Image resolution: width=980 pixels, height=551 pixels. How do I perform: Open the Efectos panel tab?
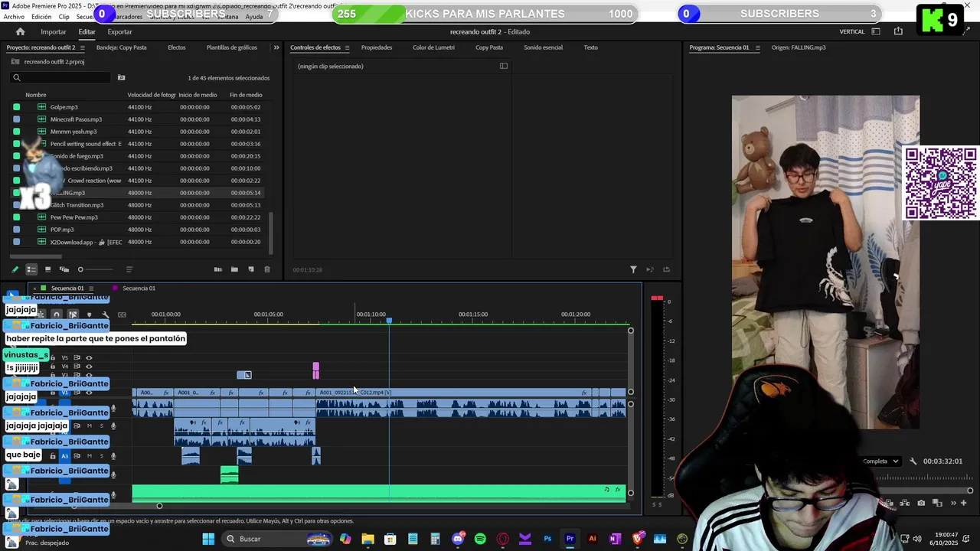pos(177,47)
